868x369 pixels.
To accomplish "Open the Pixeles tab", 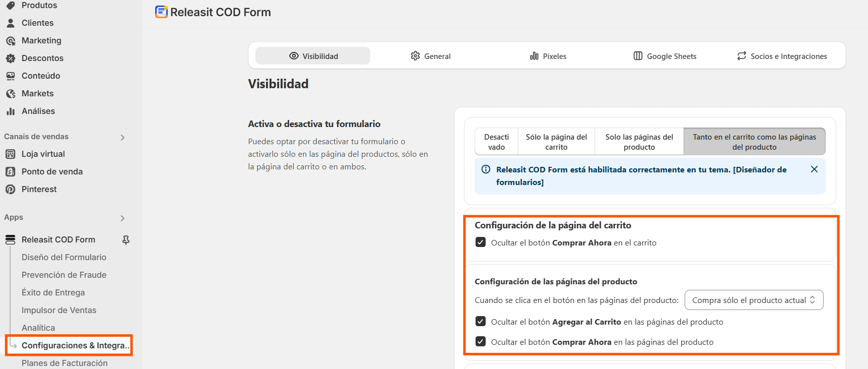I will coord(548,56).
